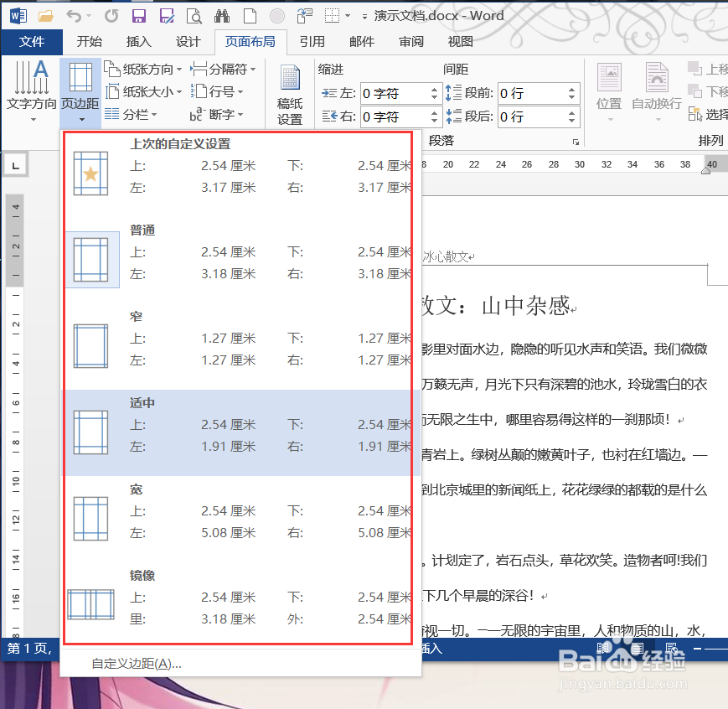Switch to the 视图 tab

coord(461,42)
